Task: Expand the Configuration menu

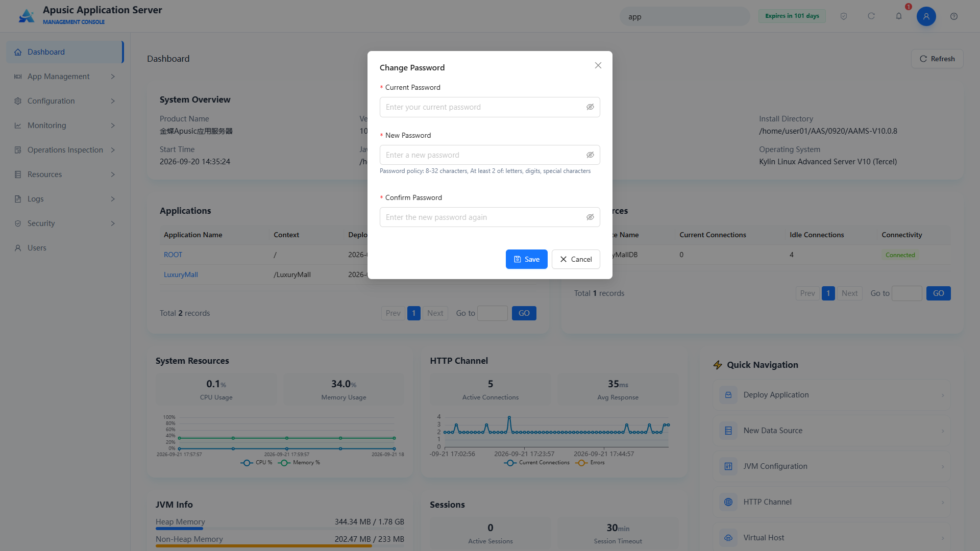Action: tap(65, 101)
